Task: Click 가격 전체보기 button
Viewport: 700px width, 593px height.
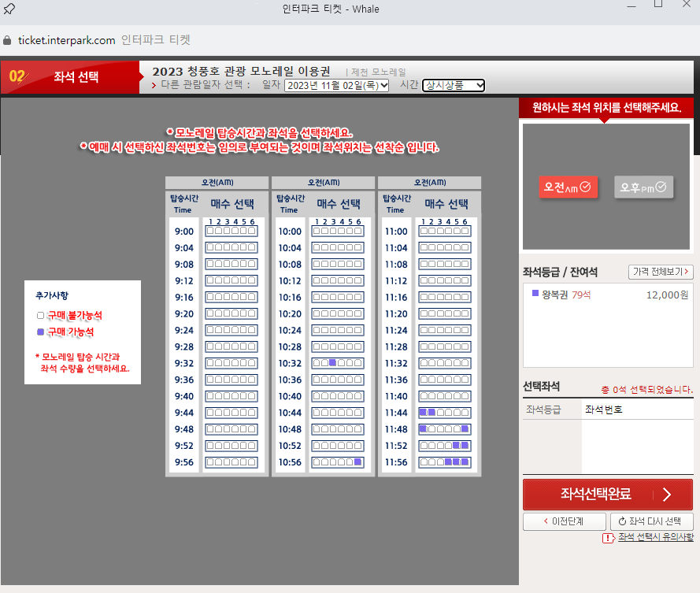Action: pyautogui.click(x=661, y=272)
